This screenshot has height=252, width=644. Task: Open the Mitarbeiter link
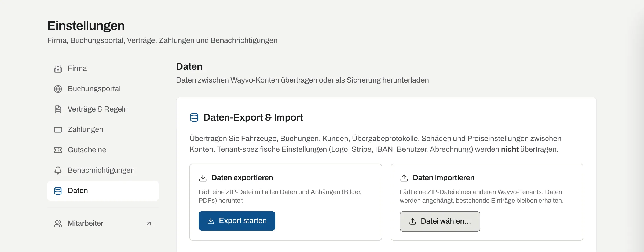(x=103, y=223)
